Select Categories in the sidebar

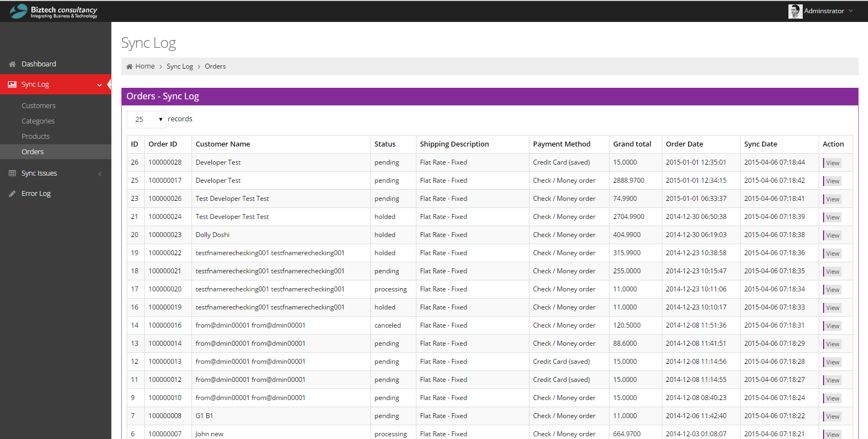pyautogui.click(x=38, y=121)
